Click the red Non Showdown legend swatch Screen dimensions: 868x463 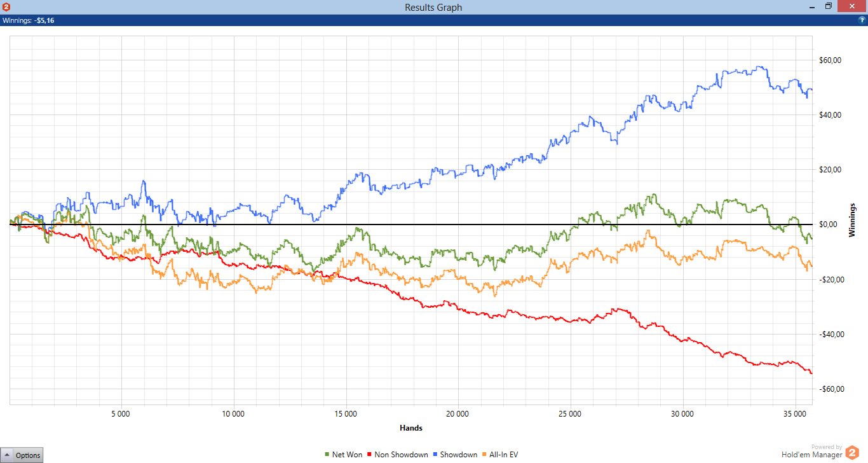pos(370,455)
